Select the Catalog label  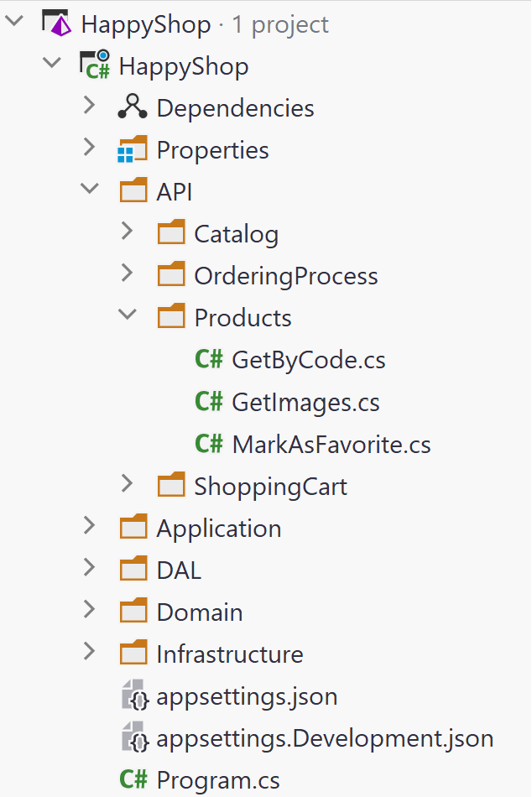coord(237,235)
